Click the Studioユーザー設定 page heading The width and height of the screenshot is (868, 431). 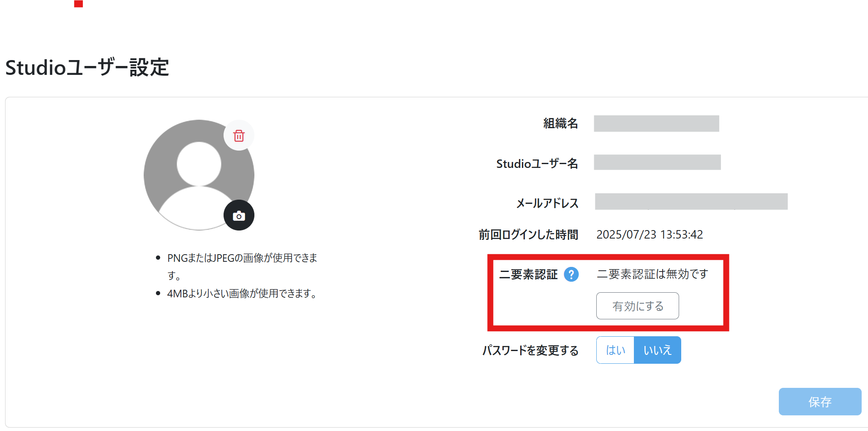87,68
